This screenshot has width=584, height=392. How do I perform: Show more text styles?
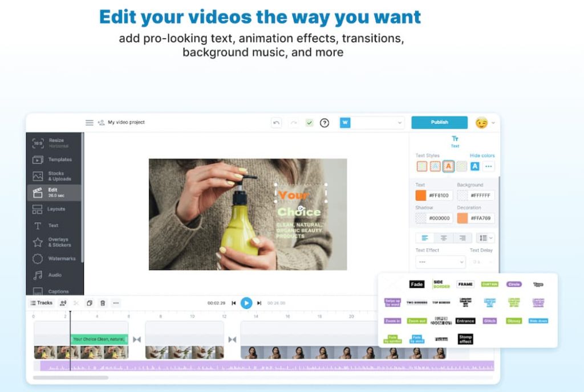pos(489,166)
